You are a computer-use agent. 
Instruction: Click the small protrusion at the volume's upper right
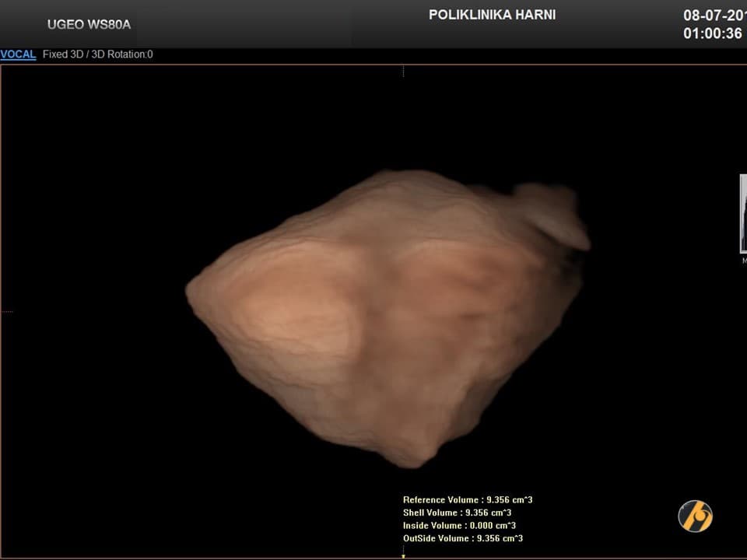554,213
